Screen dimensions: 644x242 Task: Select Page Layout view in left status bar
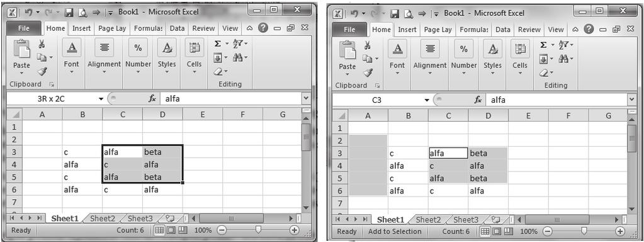click(x=171, y=230)
